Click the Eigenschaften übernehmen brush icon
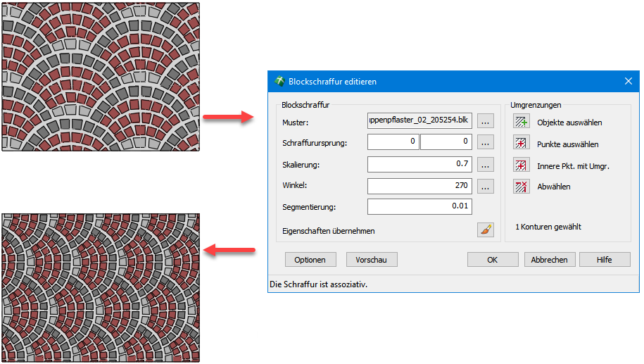Image resolution: width=644 pixels, height=364 pixels. point(486,230)
